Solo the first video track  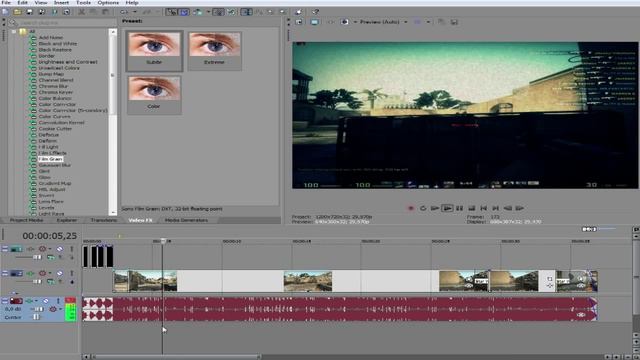coord(72,249)
